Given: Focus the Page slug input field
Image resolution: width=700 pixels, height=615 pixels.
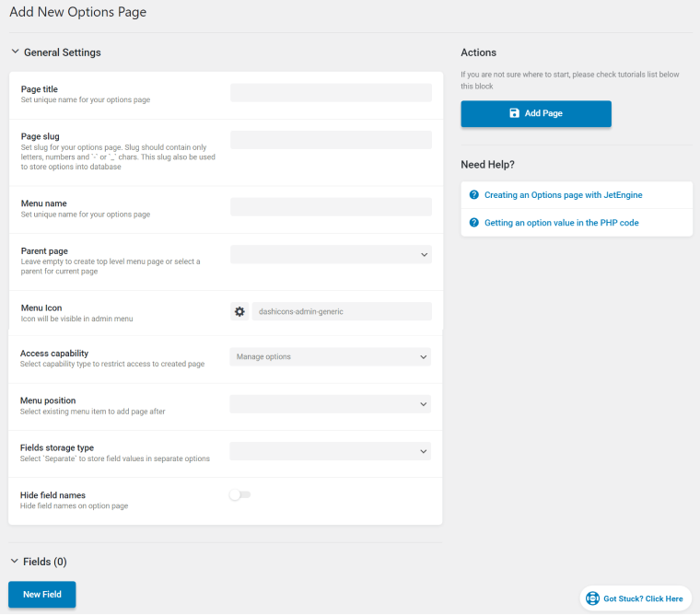Looking at the screenshot, I should 331,140.
